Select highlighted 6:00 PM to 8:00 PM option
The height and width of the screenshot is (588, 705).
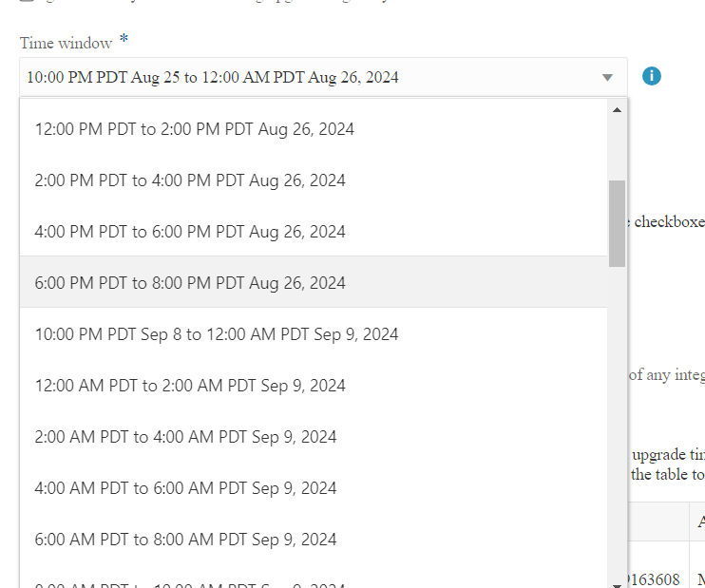pyautogui.click(x=190, y=283)
